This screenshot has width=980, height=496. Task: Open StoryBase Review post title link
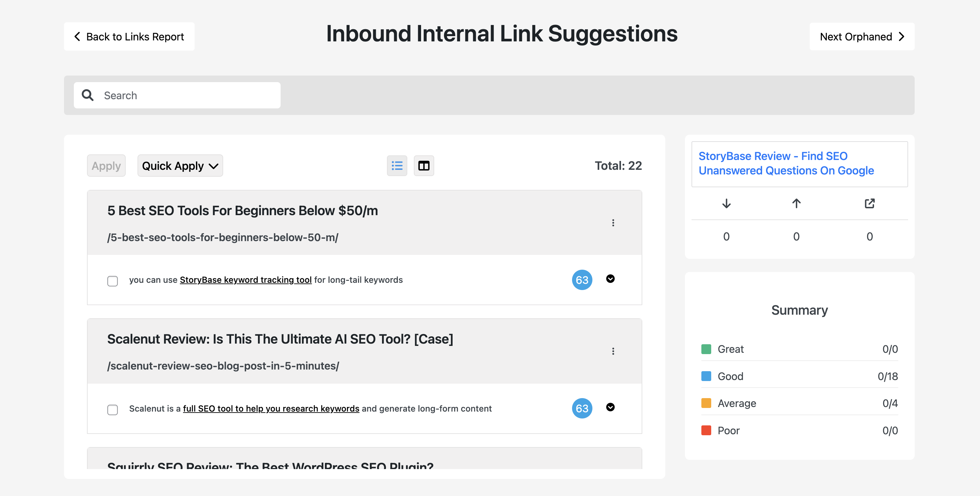786,163
